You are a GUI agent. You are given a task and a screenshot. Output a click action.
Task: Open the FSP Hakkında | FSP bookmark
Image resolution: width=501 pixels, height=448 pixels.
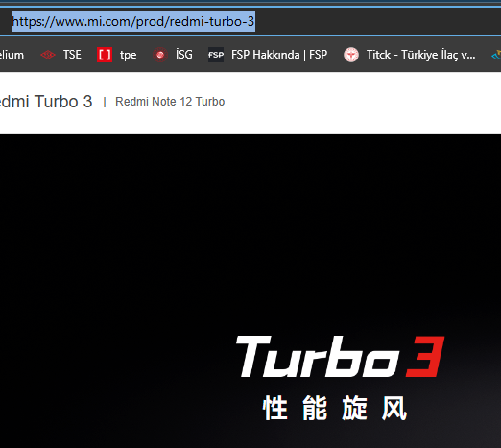[268, 55]
